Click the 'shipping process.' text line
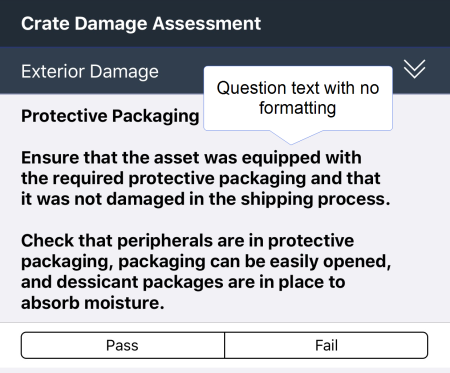 coord(206,199)
